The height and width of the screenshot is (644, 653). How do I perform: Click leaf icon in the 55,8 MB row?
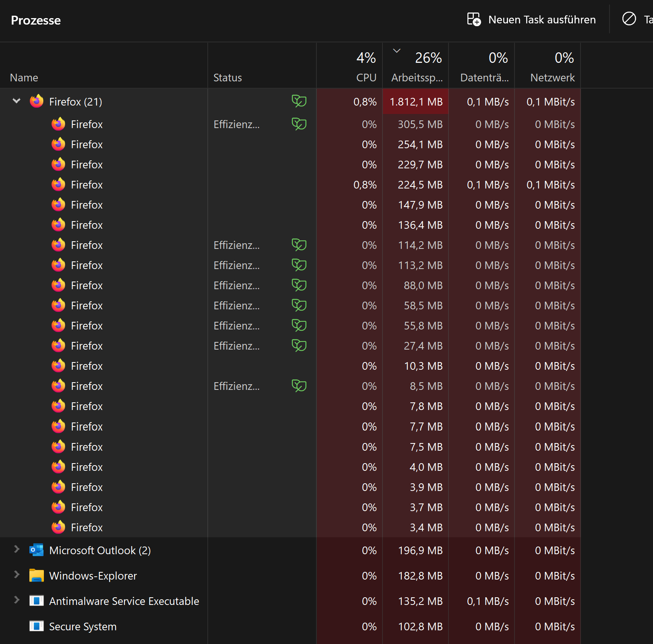pyautogui.click(x=299, y=325)
